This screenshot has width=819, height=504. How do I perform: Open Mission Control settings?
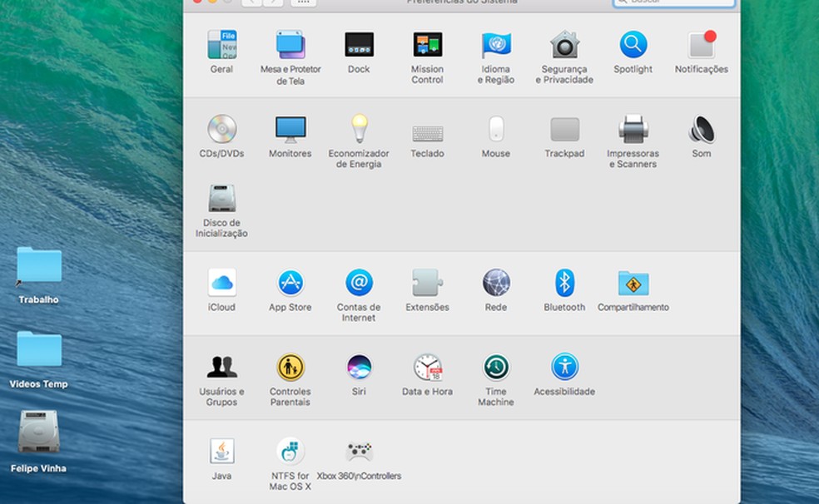click(427, 43)
